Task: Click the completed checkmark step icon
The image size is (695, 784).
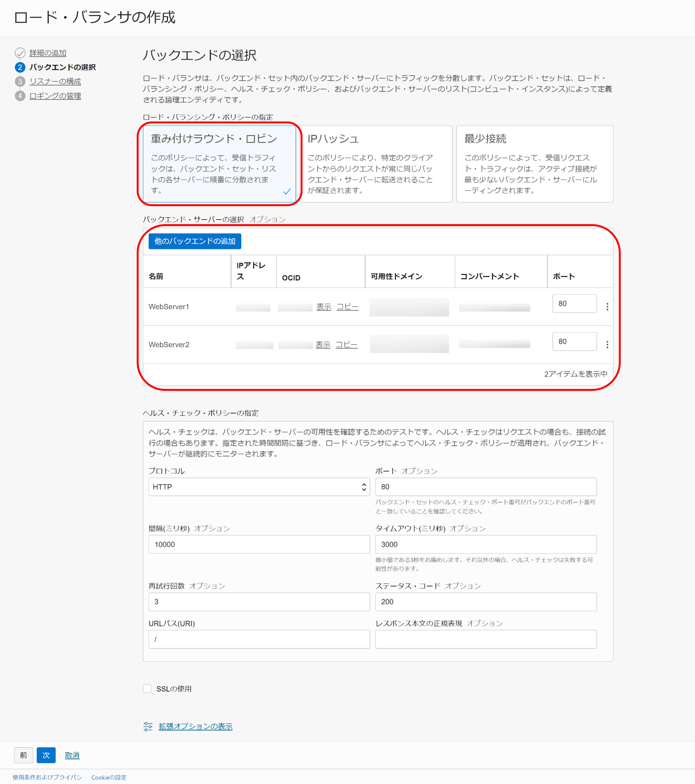Action: (20, 53)
